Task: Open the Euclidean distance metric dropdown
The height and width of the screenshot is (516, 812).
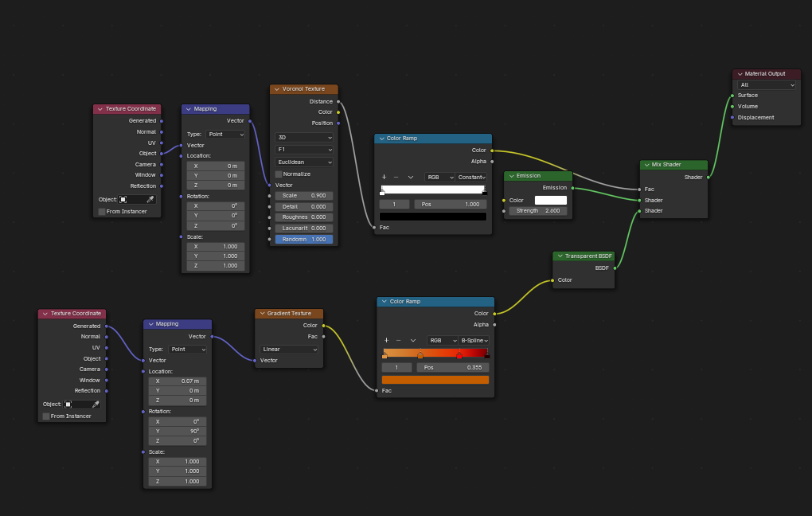Action: 304,162
